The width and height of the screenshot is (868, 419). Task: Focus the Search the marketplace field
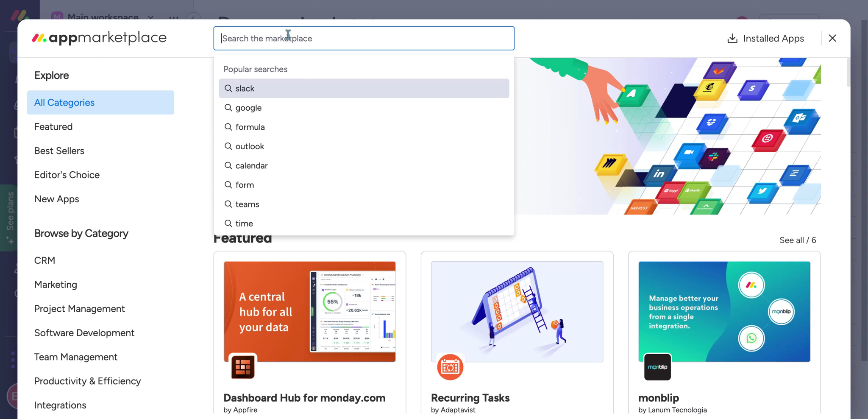click(x=364, y=39)
